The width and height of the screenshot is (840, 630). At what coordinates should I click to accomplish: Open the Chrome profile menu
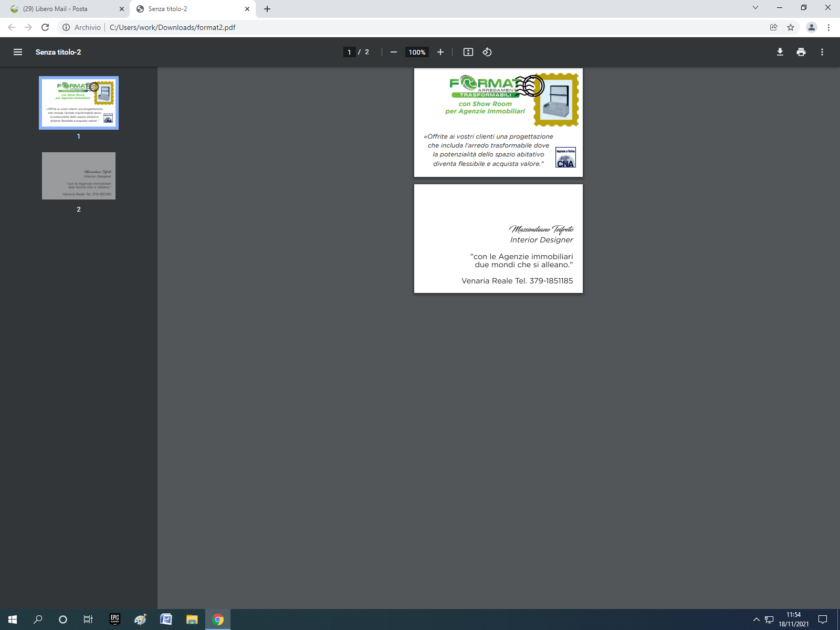(812, 27)
